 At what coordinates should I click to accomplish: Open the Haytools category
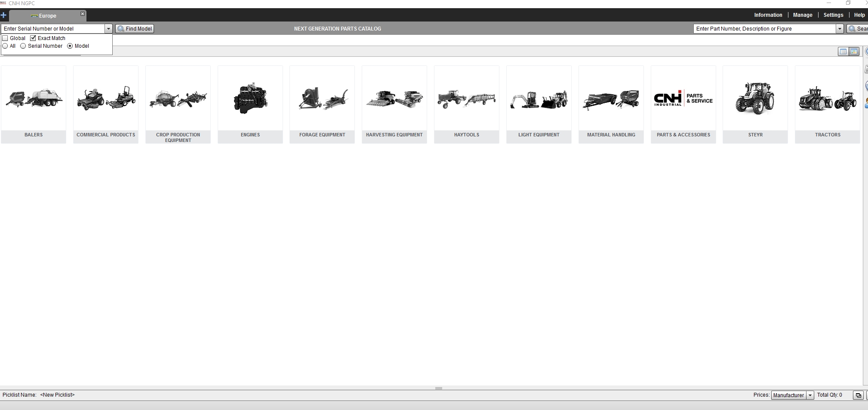click(x=467, y=105)
